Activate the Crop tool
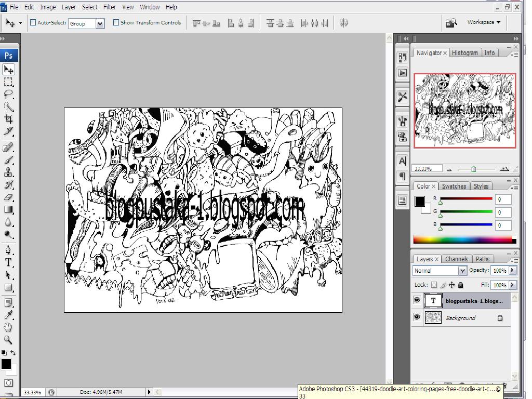Viewport: 532px width, 399px height. tap(9, 119)
